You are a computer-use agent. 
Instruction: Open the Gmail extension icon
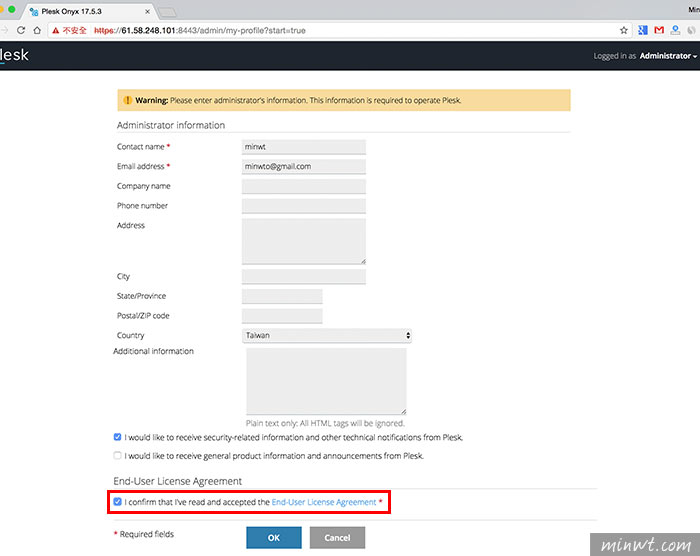(x=659, y=30)
